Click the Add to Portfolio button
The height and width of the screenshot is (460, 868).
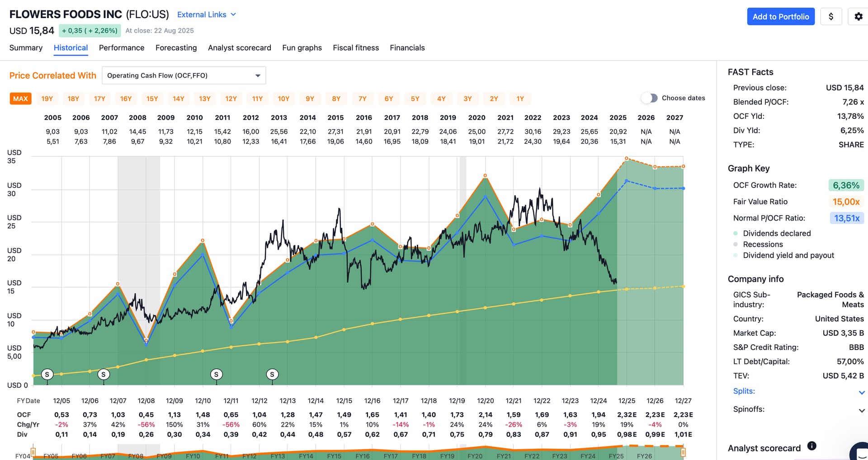tap(780, 17)
